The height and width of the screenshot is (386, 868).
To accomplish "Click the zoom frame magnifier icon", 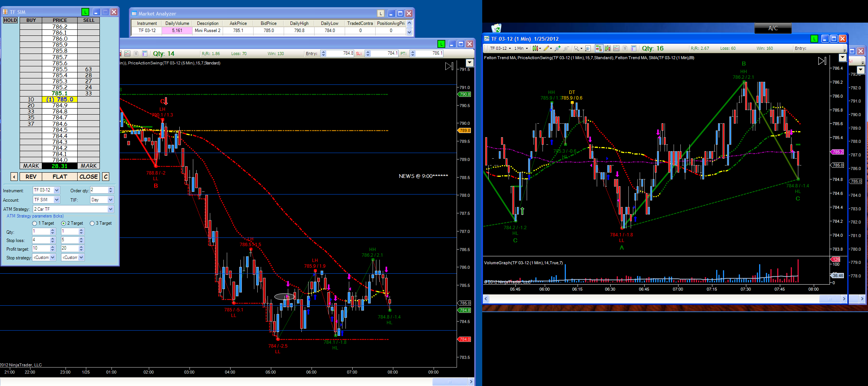I will click(x=588, y=48).
